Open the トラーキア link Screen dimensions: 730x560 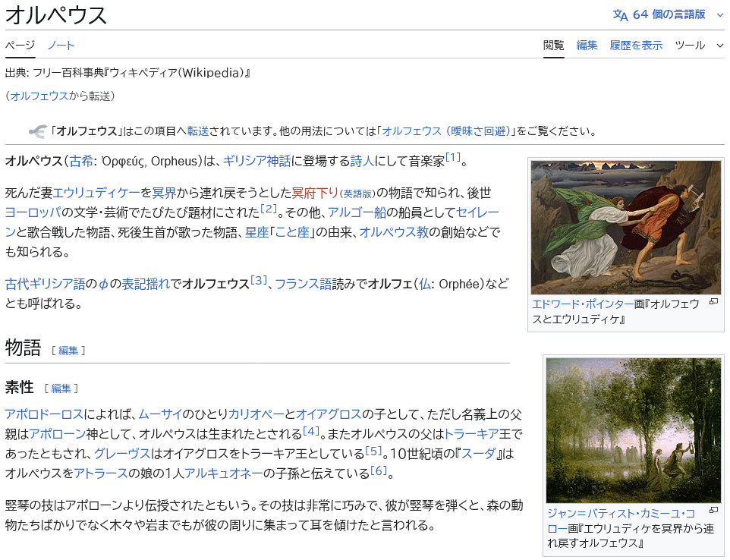[471, 434]
